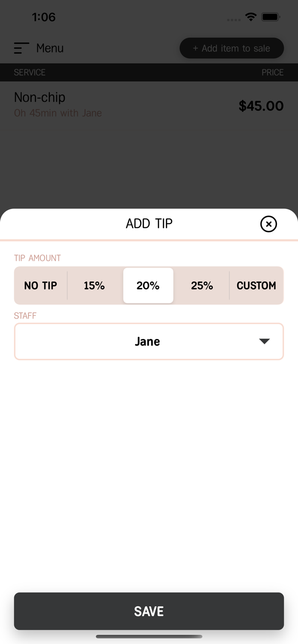
Task: Close the Add Tip sheet
Action: 268,224
